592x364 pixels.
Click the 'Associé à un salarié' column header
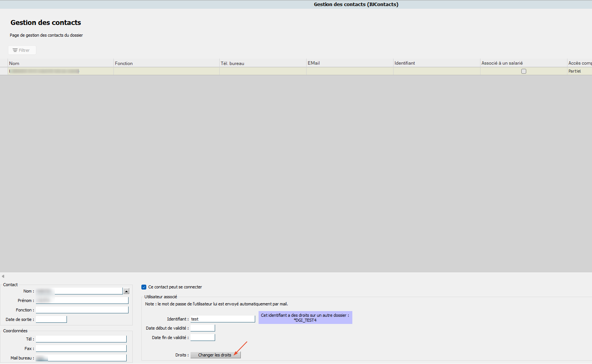[524, 63]
